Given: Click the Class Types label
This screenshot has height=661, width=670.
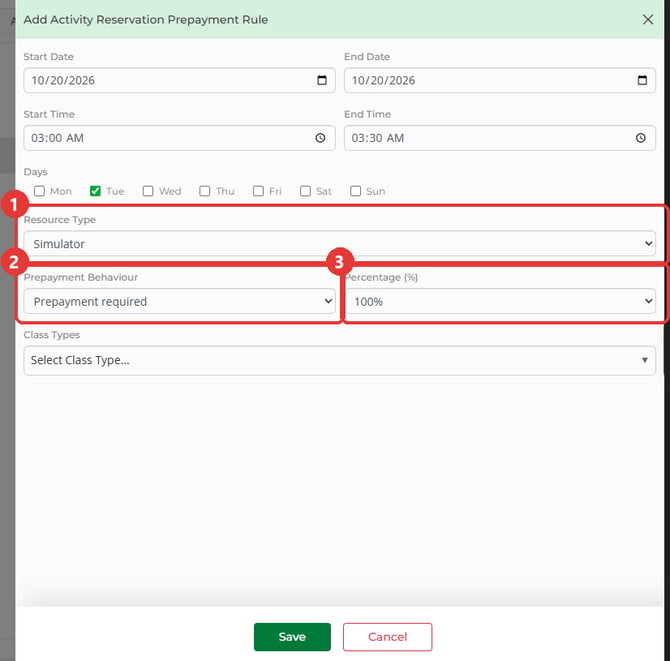Looking at the screenshot, I should click(52, 335).
